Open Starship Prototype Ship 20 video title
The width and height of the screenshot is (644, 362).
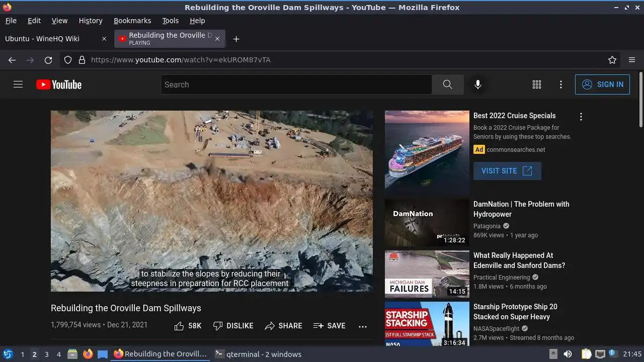(x=515, y=312)
